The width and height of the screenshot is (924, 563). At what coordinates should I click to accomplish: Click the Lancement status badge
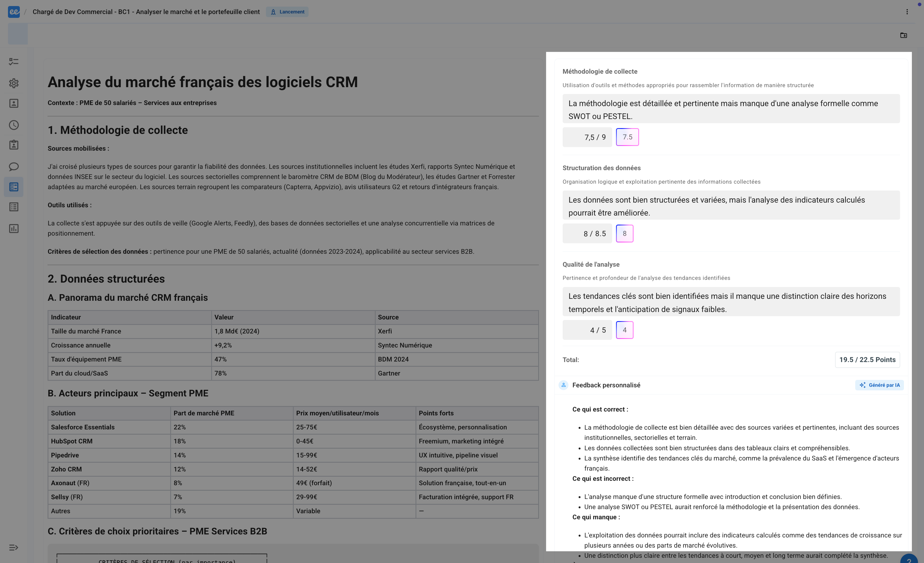287,12
